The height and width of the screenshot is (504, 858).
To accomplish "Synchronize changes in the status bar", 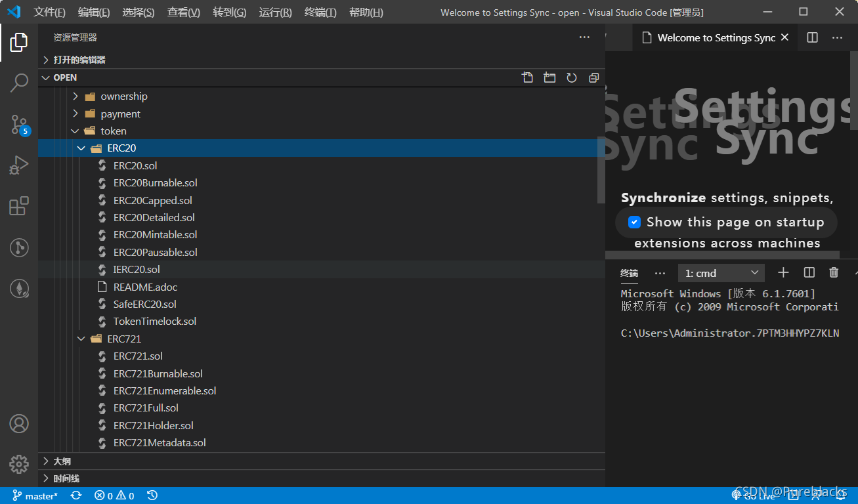I will (76, 495).
